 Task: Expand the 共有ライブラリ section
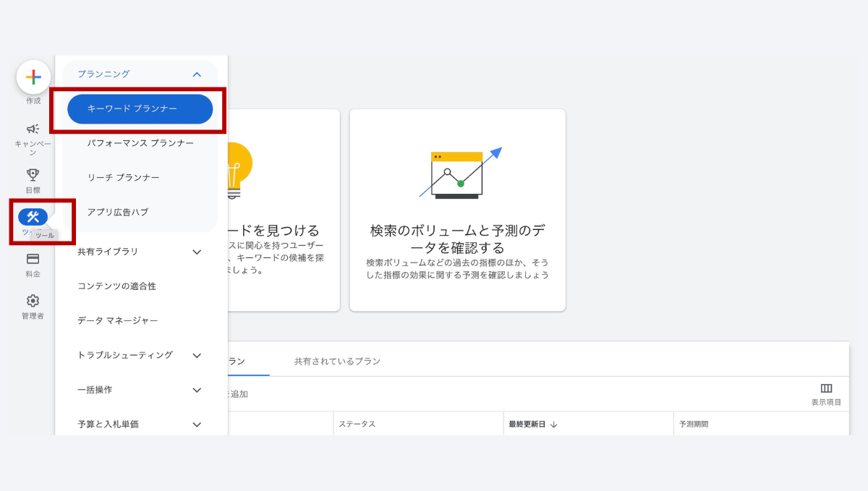(x=197, y=252)
